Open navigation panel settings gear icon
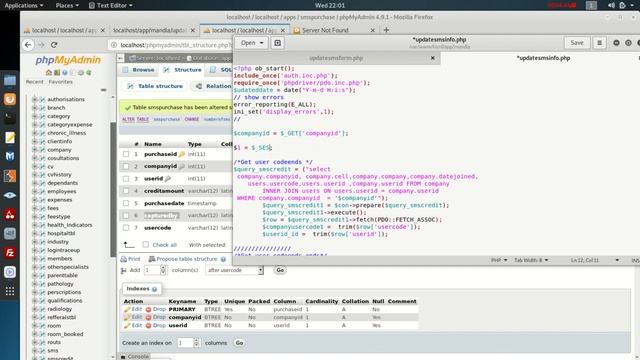Screen dimensions: 640x360 pyautogui.click(x=81, y=73)
